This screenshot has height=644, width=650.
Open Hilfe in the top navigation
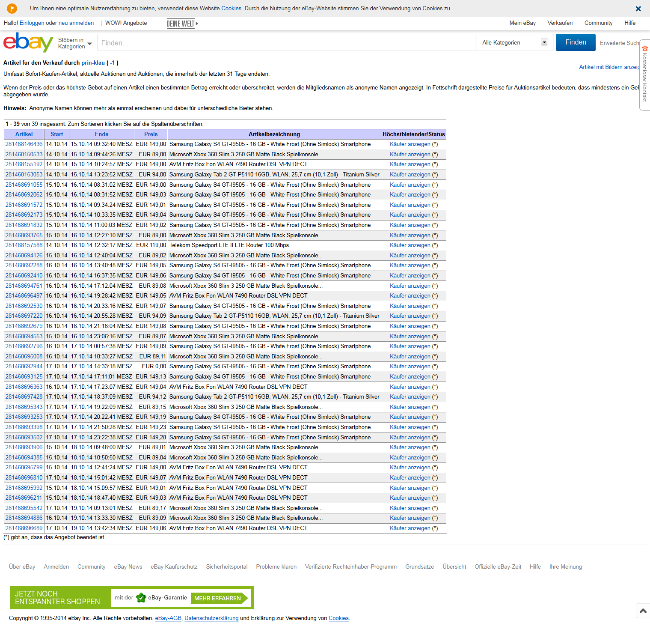(x=630, y=23)
